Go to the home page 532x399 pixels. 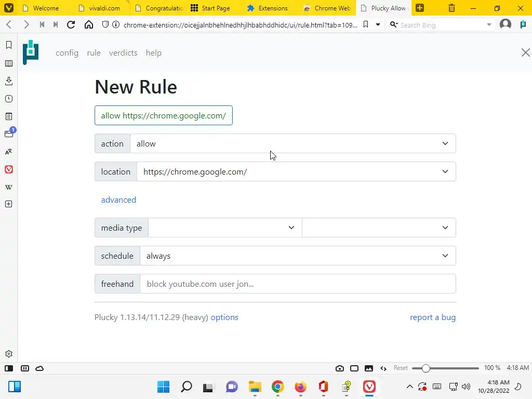[x=88, y=24]
